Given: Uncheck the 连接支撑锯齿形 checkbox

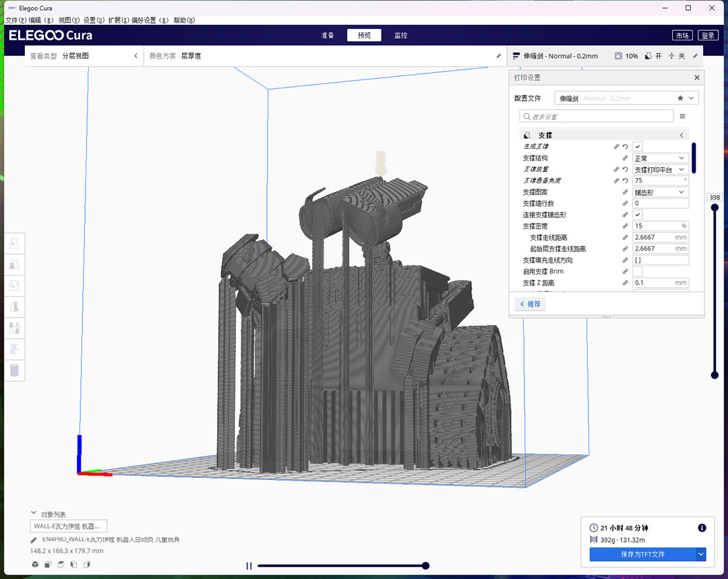Looking at the screenshot, I should point(638,214).
